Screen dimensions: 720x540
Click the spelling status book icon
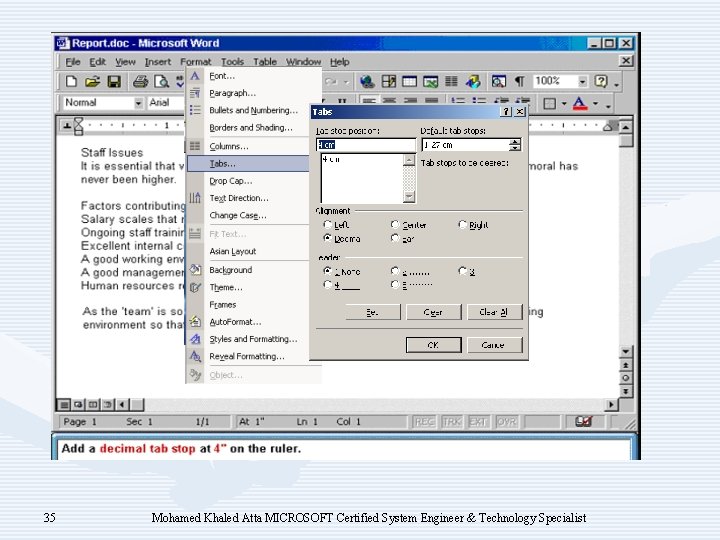click(x=583, y=422)
